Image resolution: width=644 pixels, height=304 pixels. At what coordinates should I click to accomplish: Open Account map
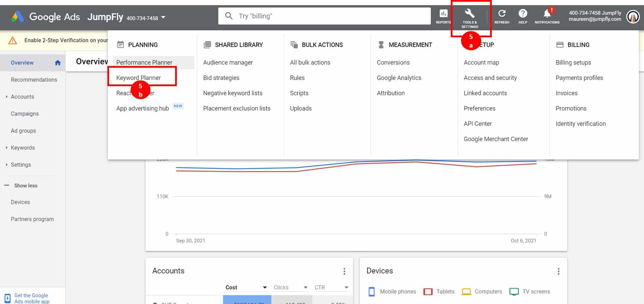coord(481,63)
